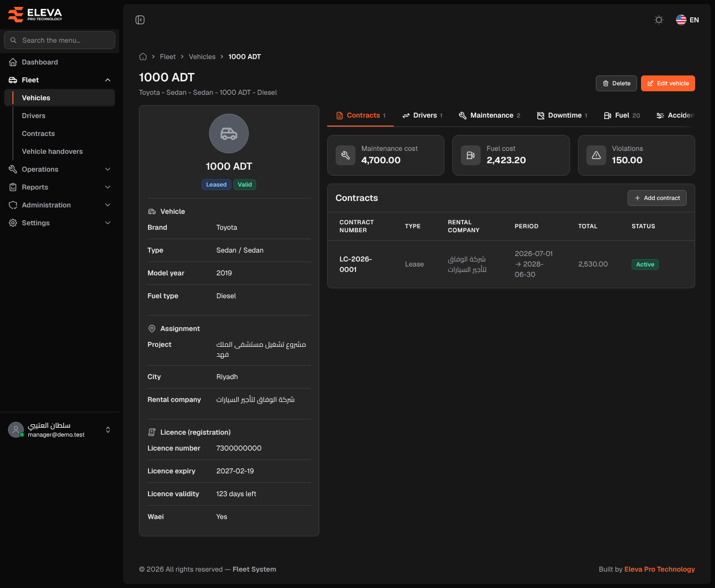The height and width of the screenshot is (588, 715).
Task: Click the Delete vehicle button
Action: point(616,83)
